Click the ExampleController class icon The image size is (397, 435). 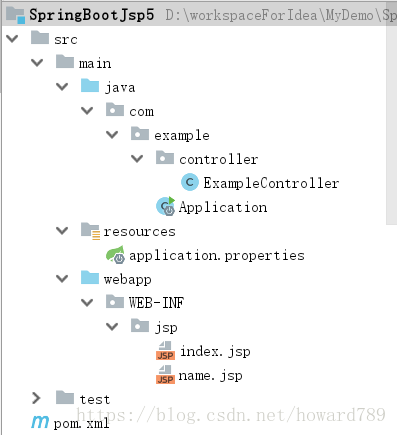point(190,182)
